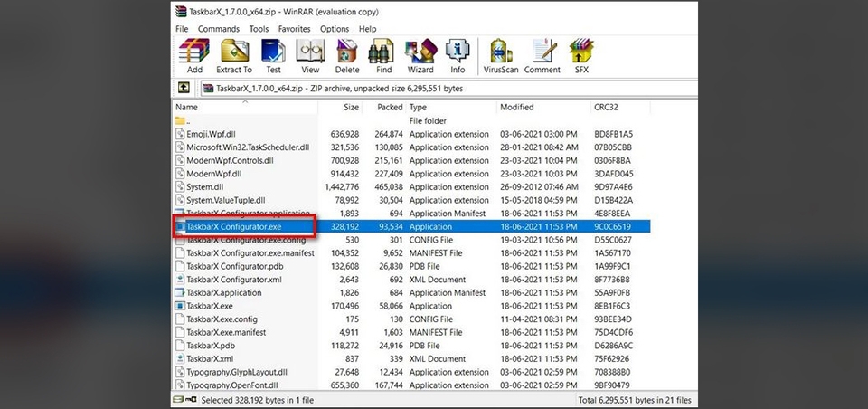Click the Emoji.Wpf.dll file icon
Screen dimensions: 868x409
tap(180, 134)
